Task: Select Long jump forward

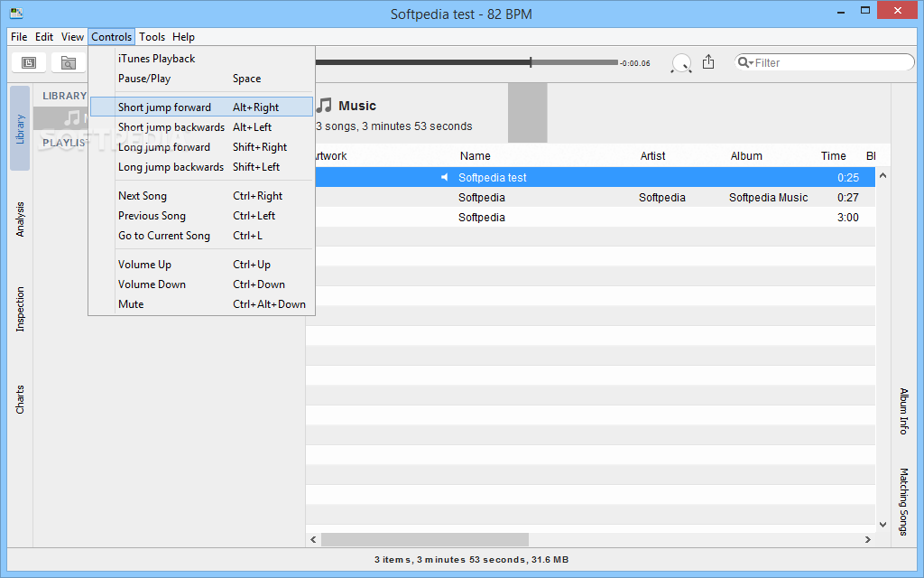Action: point(201,147)
